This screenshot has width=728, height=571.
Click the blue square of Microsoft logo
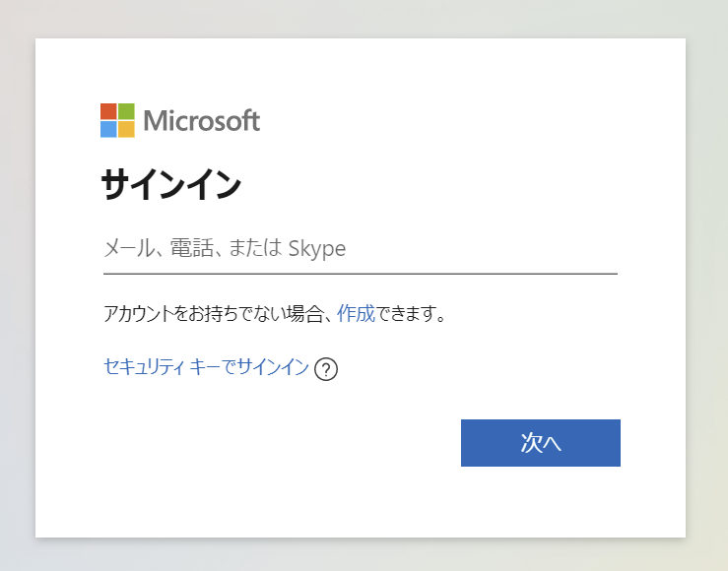tap(108, 129)
